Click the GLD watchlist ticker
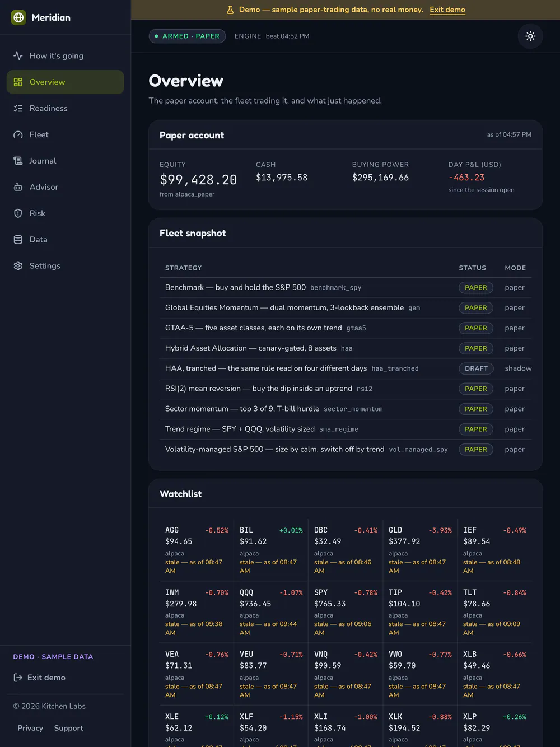Viewport: 560px width, 747px height. coord(395,530)
